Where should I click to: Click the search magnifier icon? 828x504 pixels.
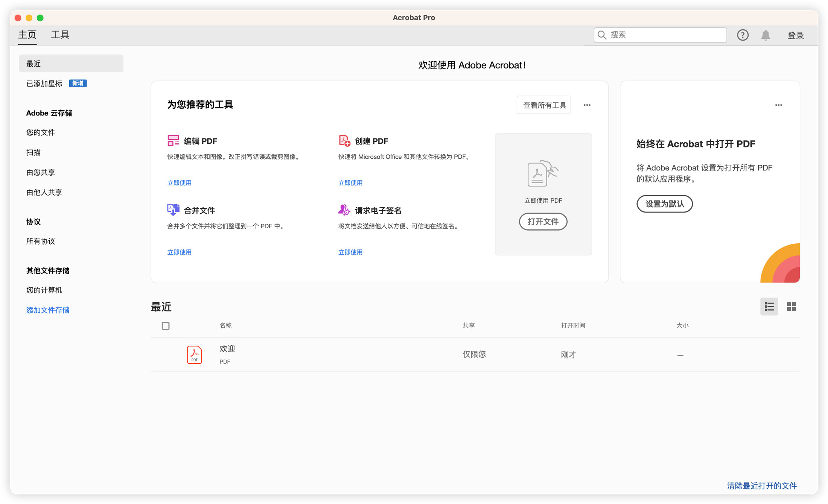(602, 35)
